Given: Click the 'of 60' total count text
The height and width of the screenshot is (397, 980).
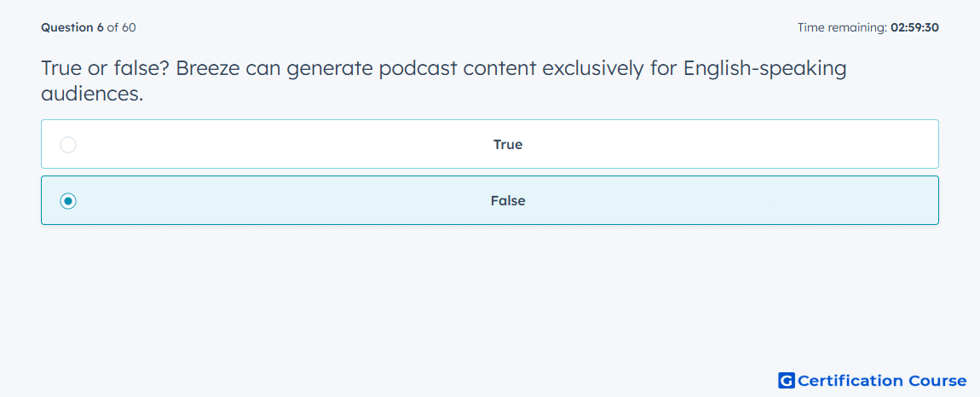Looking at the screenshot, I should point(121,27).
